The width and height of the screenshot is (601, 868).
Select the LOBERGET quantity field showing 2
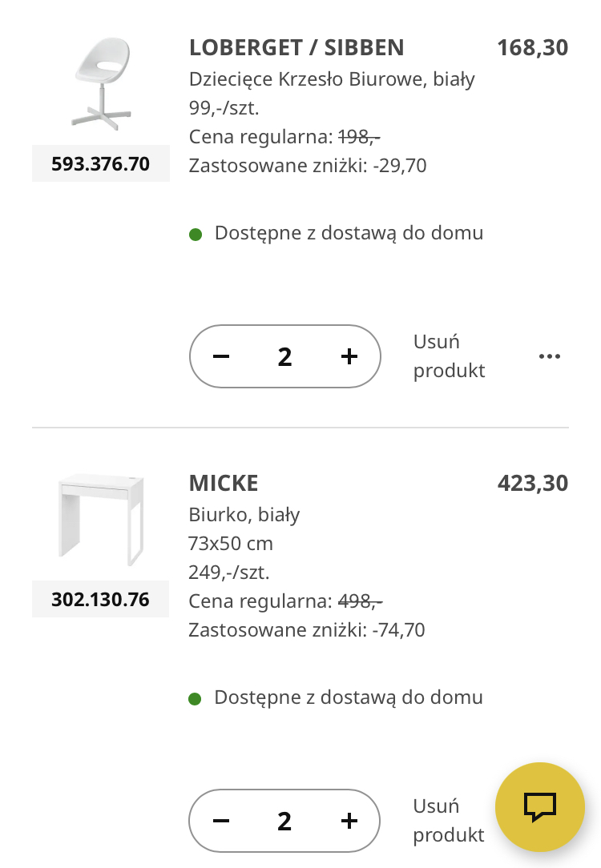[x=284, y=356]
